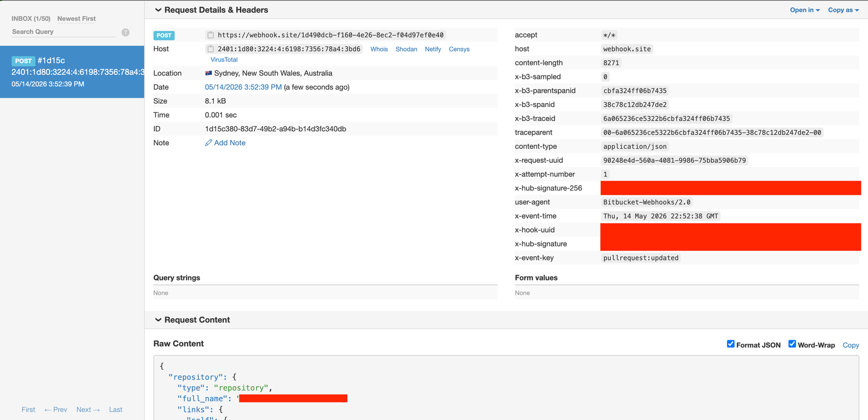Select the POST #1d15c request in inbox
868x420 pixels.
[72, 72]
